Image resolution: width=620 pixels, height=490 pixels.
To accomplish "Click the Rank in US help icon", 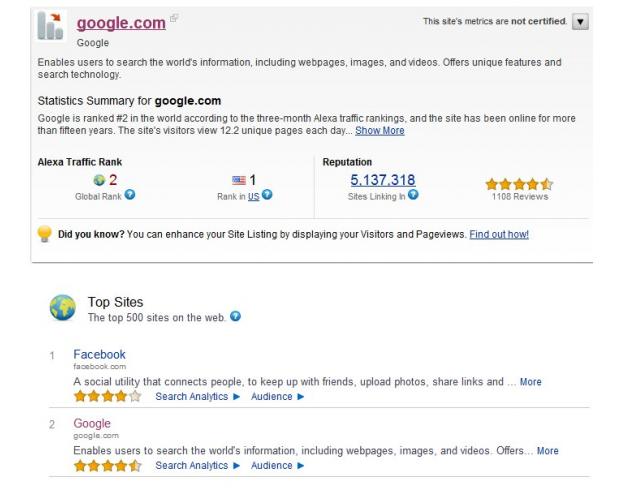I will [267, 195].
